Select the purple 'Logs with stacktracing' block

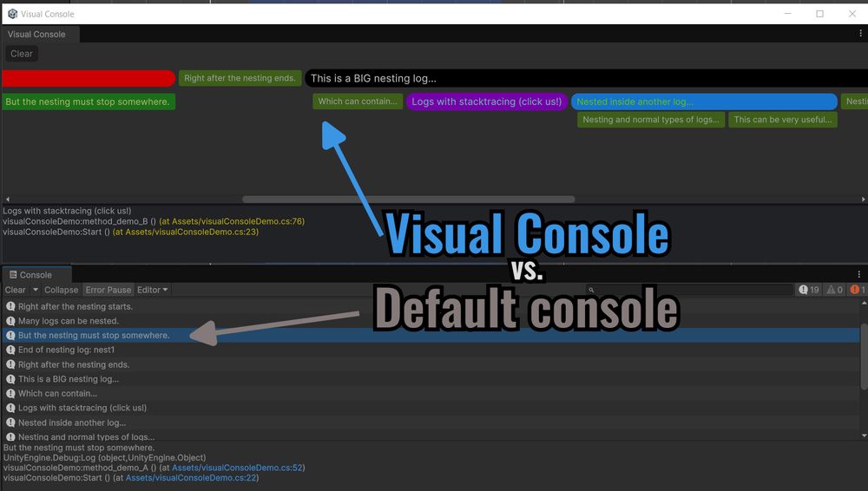click(x=487, y=101)
